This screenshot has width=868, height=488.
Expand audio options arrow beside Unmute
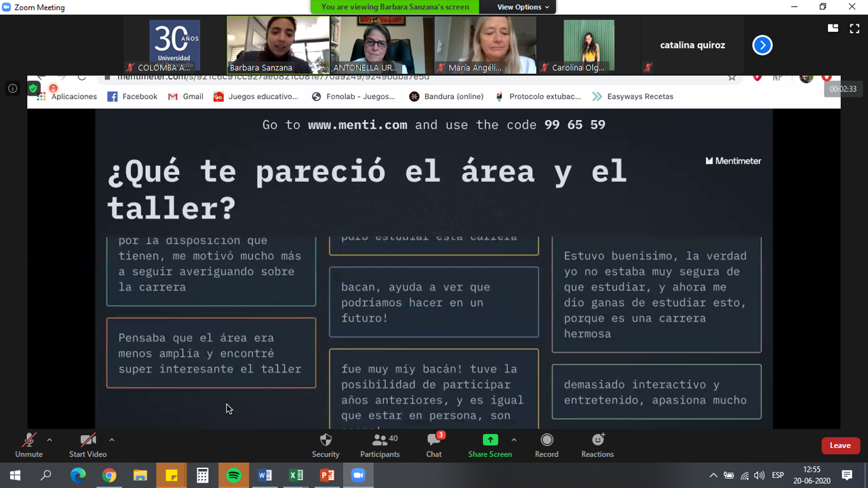[x=50, y=440]
